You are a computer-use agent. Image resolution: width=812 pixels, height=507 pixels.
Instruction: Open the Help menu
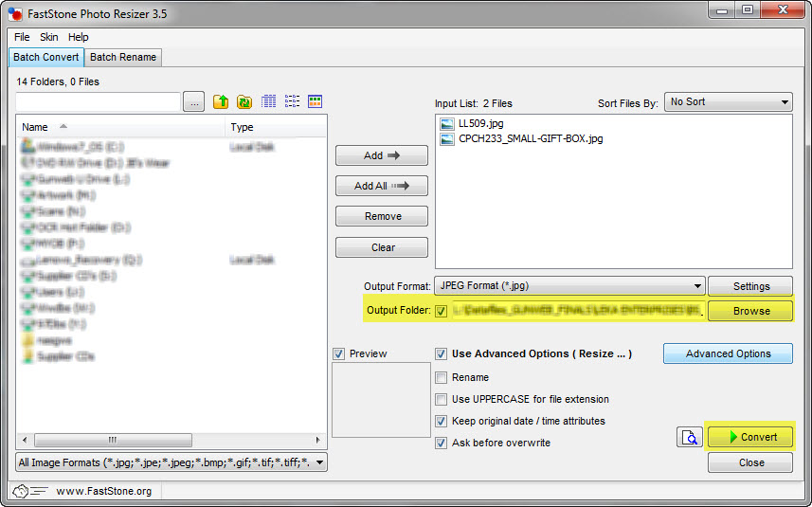[79, 37]
